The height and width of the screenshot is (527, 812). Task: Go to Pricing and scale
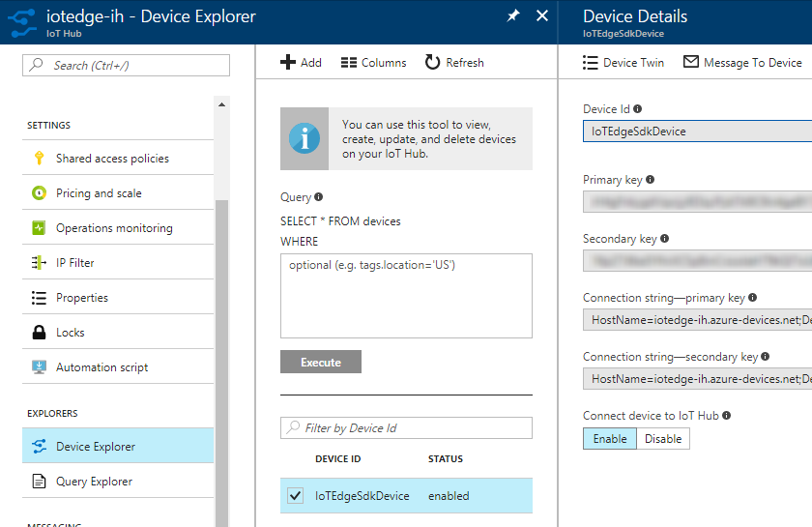99,193
